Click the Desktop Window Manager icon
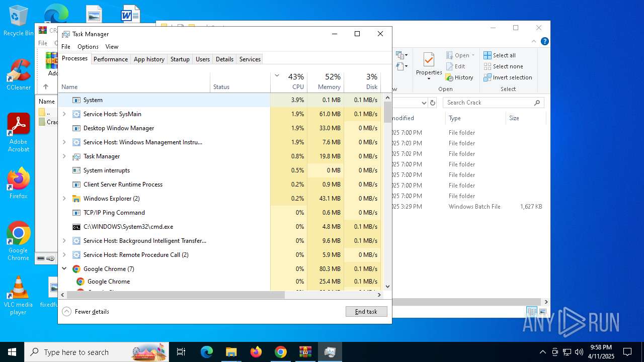This screenshot has width=644, height=362. pos(76,128)
